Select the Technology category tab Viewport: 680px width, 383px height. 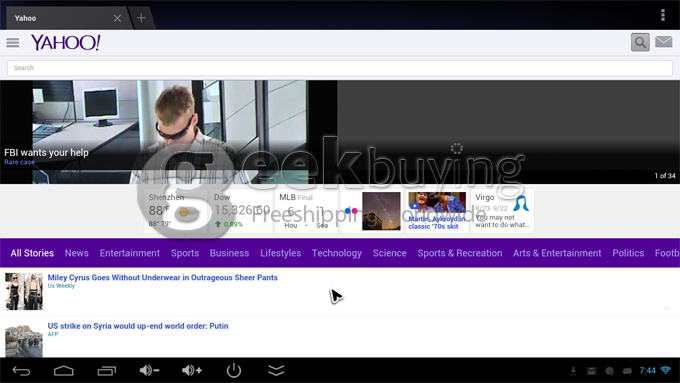point(337,253)
